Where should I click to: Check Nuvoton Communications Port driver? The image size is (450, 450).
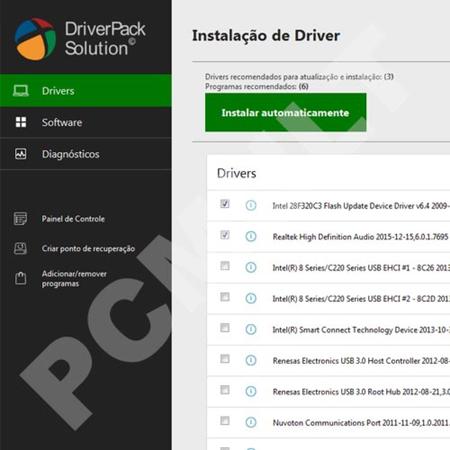click(x=225, y=421)
